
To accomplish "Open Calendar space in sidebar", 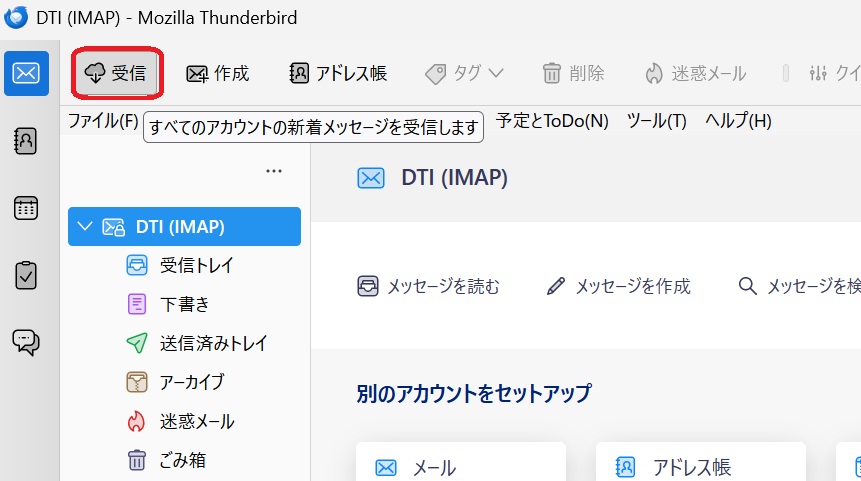I will click(x=26, y=209).
